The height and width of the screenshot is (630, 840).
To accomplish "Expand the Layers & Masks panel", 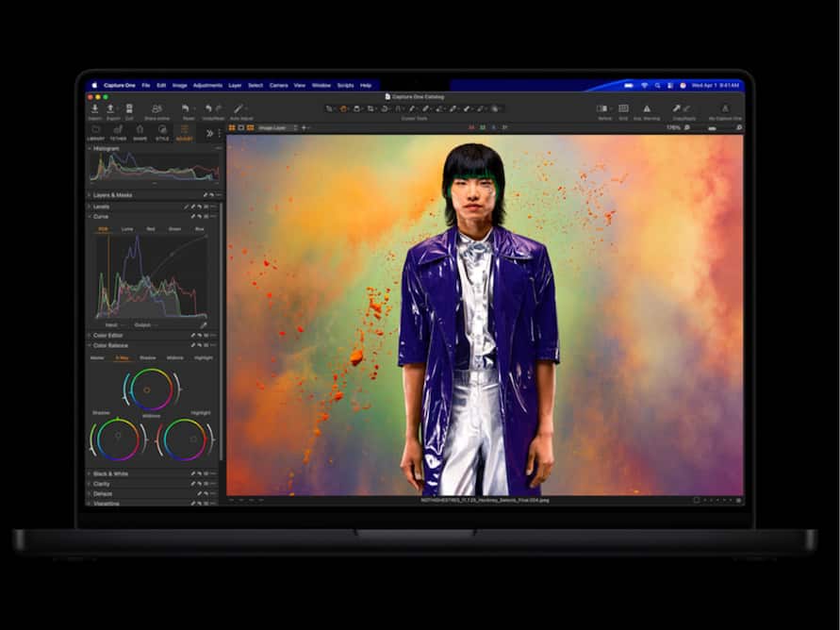I will click(x=113, y=195).
